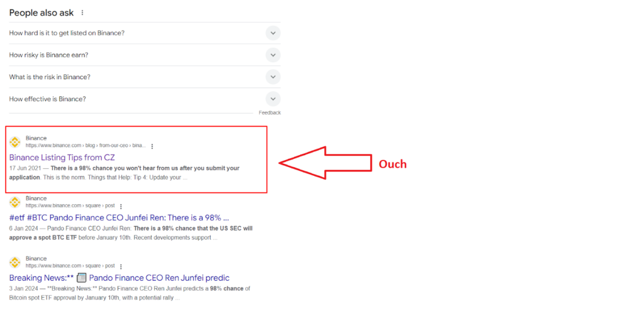Screen dimensions: 644x314
Task: Open more options for the Listing Tips result
Action: click(152, 146)
